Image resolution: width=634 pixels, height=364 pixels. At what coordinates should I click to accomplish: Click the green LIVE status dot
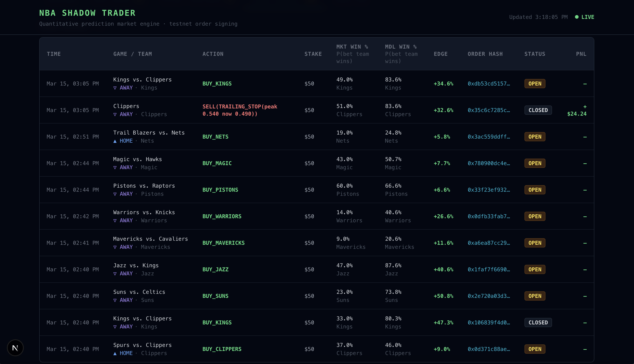(577, 17)
